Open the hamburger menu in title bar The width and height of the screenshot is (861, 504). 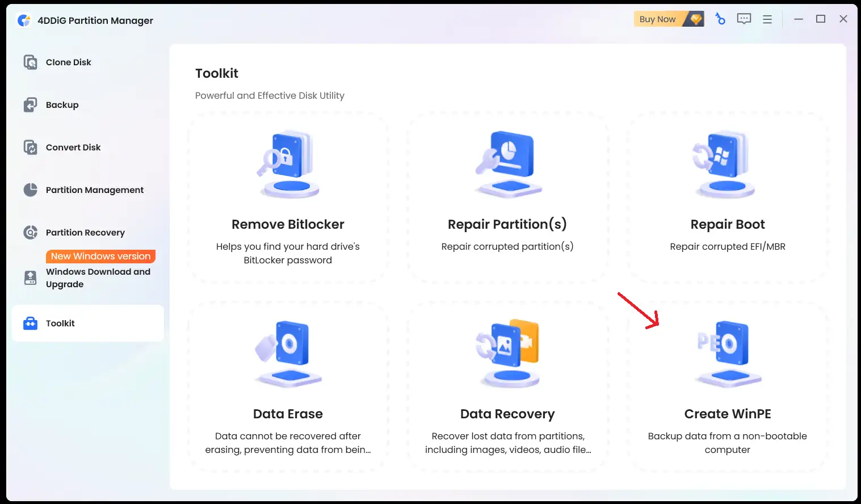coord(767,19)
